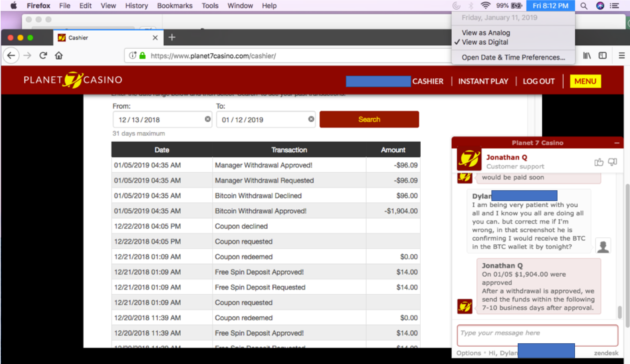Click the chat window scrollbar
The height and width of the screenshot is (364, 630).
(620, 312)
